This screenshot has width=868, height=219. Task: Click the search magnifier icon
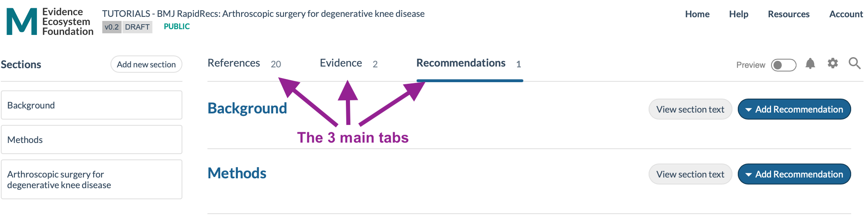[855, 63]
